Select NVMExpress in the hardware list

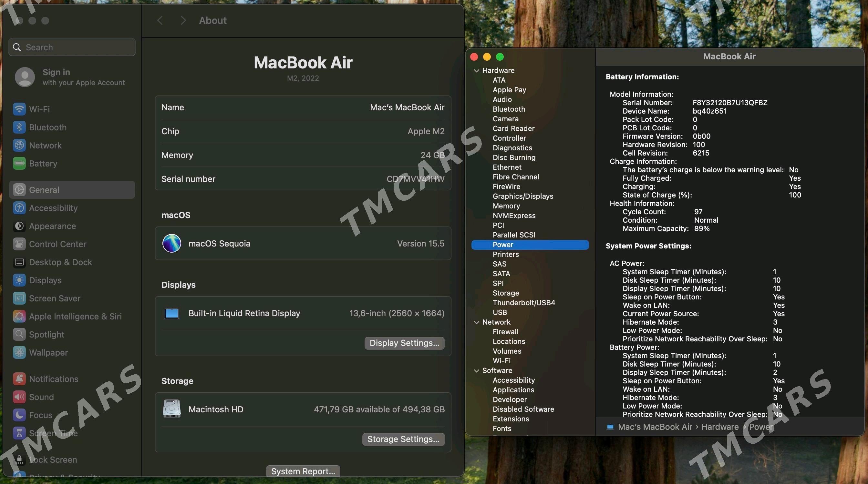click(x=514, y=216)
